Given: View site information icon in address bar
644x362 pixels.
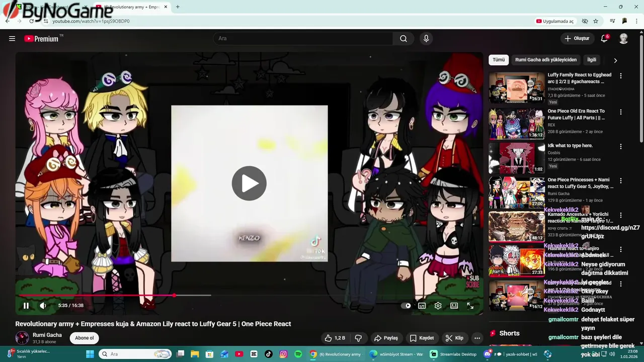Looking at the screenshot, I should [x=46, y=21].
